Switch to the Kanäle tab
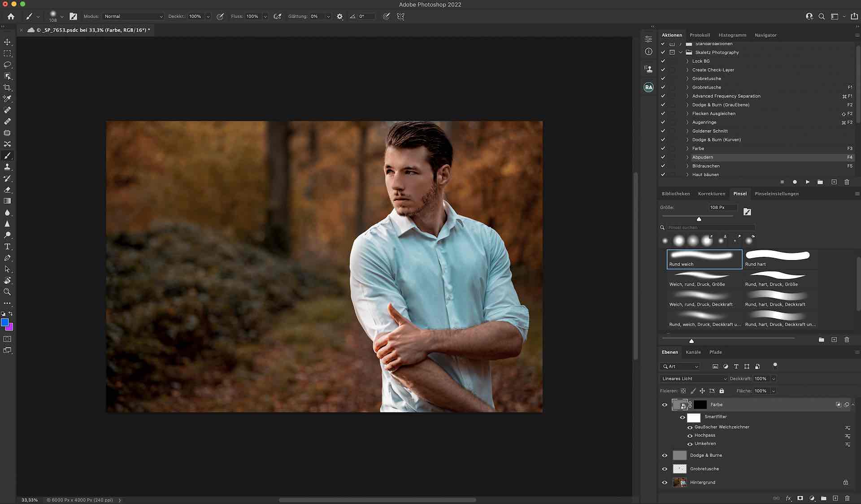Viewport: 861px width, 504px height. click(693, 352)
